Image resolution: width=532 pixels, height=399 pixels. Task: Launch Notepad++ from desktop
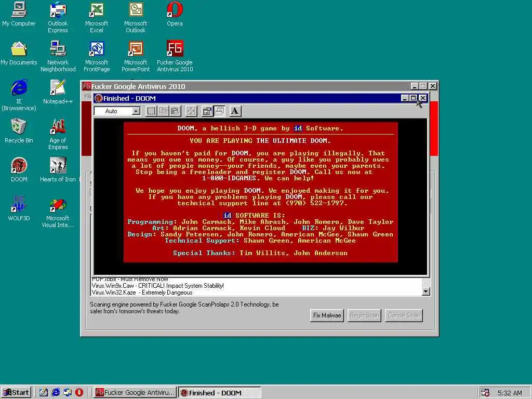coord(58,92)
